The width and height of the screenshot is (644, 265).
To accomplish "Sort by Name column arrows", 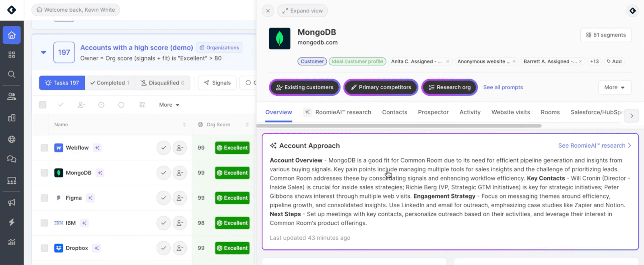I will pyautogui.click(x=184, y=125).
